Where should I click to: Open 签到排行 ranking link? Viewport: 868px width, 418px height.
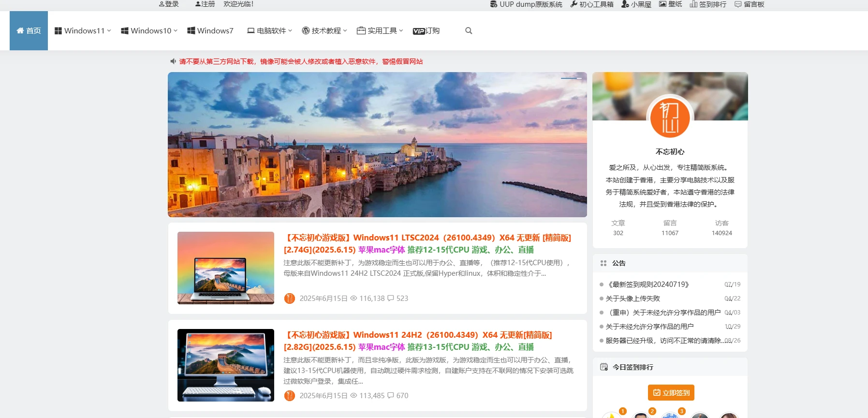pyautogui.click(x=708, y=4)
